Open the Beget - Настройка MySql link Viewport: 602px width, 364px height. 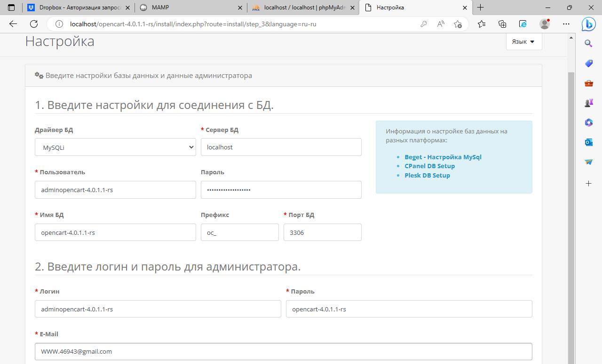point(443,157)
